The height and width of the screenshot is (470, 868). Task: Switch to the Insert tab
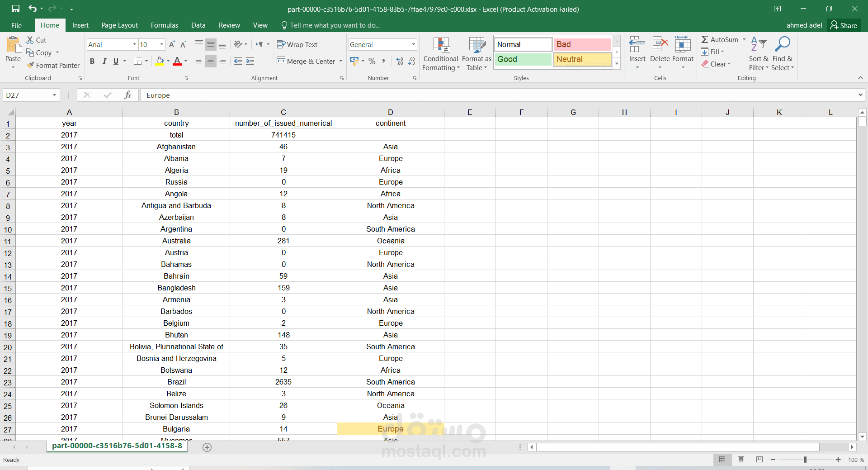pyautogui.click(x=80, y=25)
